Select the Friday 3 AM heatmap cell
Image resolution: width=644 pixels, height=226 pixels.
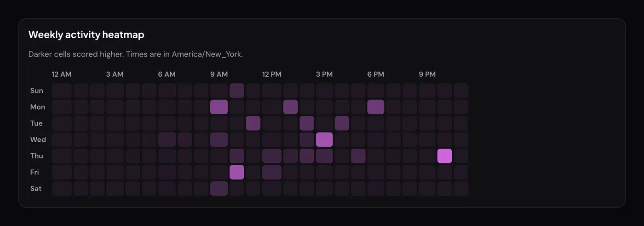tap(115, 172)
